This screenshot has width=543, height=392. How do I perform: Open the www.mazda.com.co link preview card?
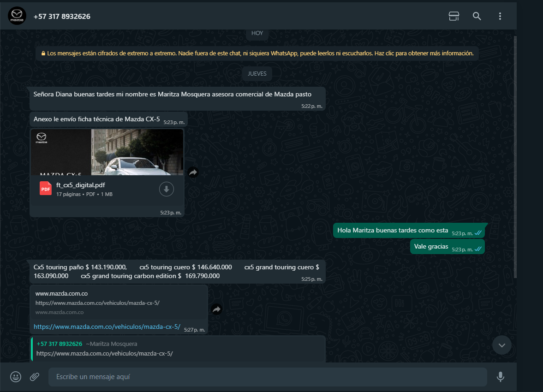pos(119,303)
